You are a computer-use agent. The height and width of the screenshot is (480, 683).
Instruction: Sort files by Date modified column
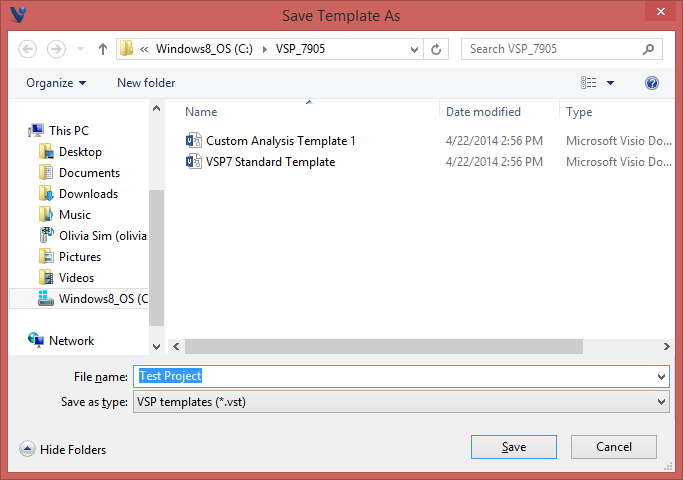[x=483, y=112]
